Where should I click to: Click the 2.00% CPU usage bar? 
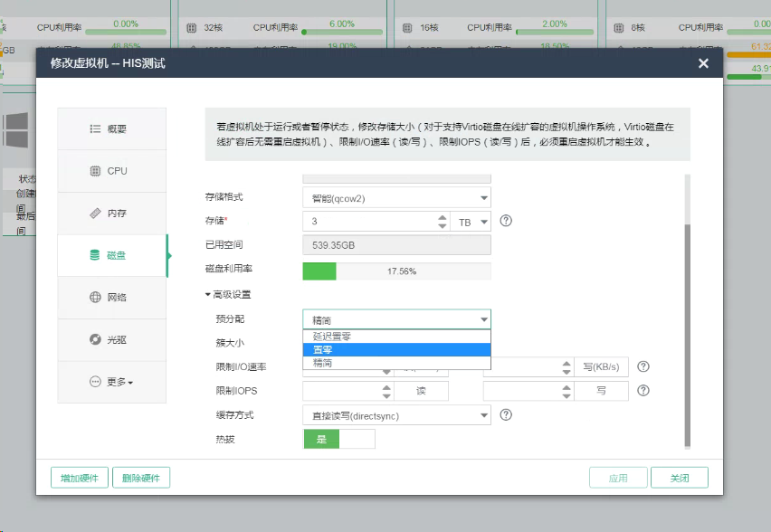[x=555, y=32]
